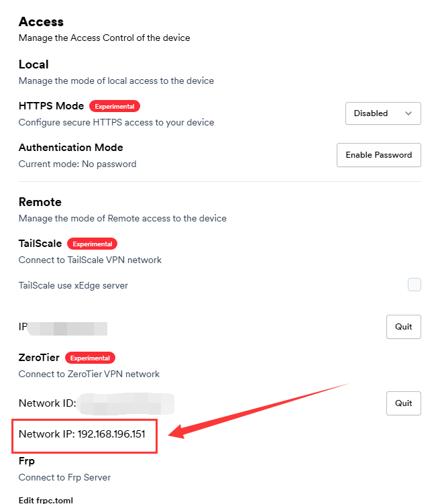
Task: Click the 'TailScale use xEdge server' label
Action: [x=73, y=285]
